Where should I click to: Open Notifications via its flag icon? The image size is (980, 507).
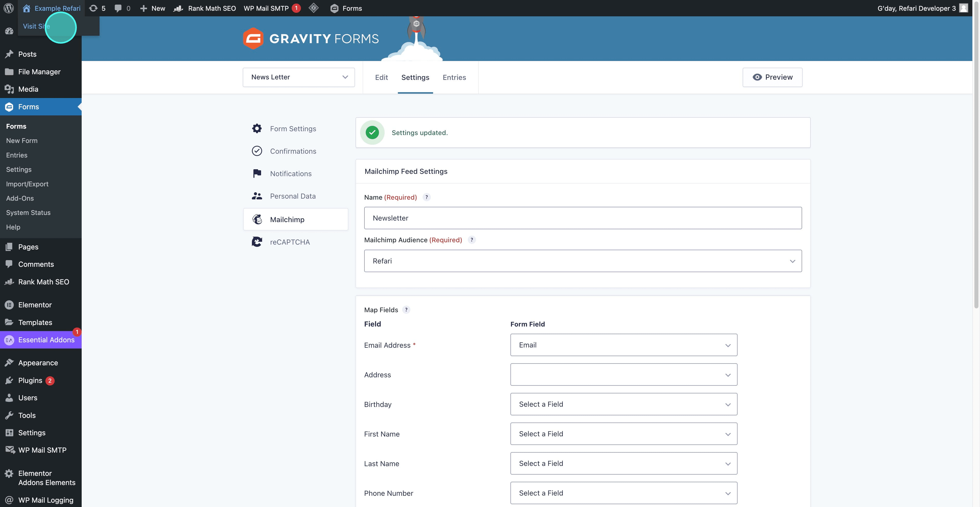pyautogui.click(x=257, y=174)
